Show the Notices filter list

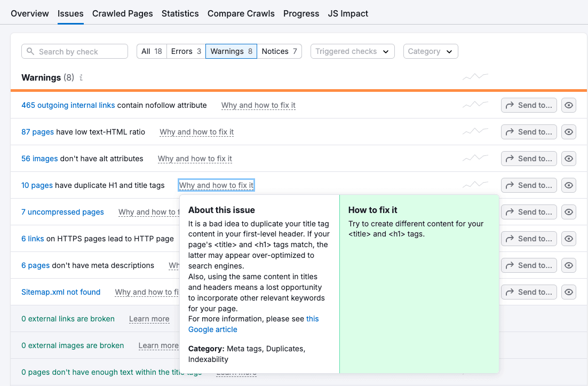279,51
